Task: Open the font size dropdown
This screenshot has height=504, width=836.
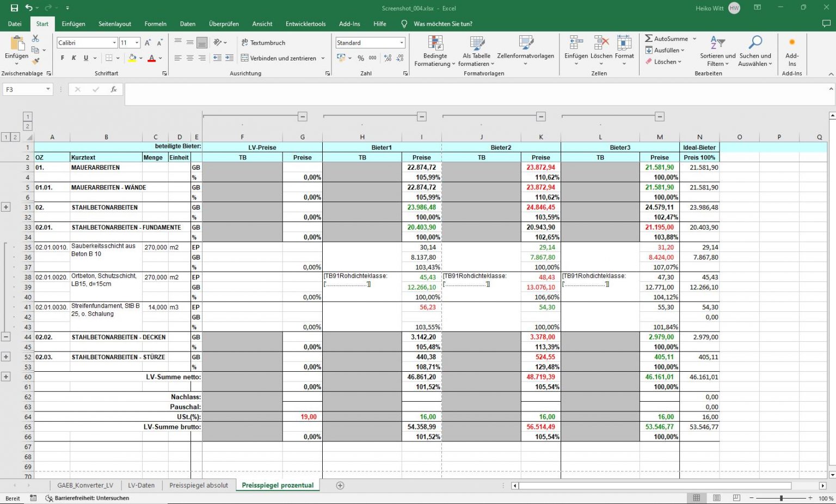Action: click(x=137, y=42)
